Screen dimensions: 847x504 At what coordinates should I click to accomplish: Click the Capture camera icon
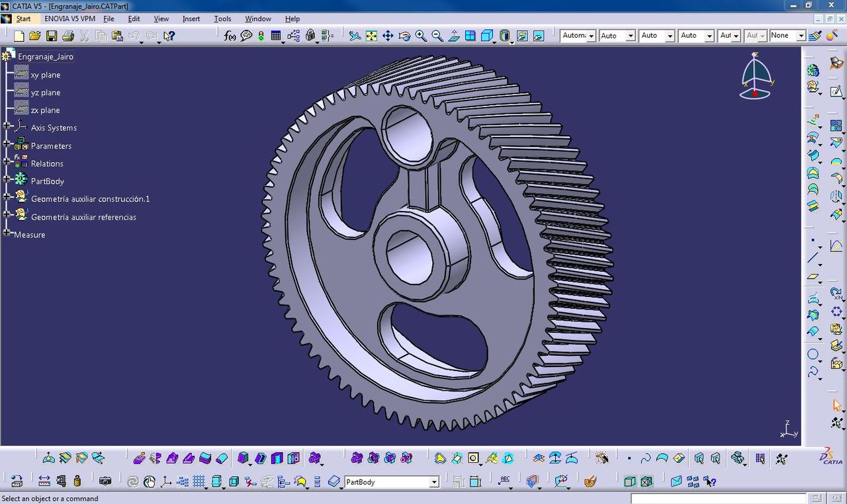click(105, 481)
